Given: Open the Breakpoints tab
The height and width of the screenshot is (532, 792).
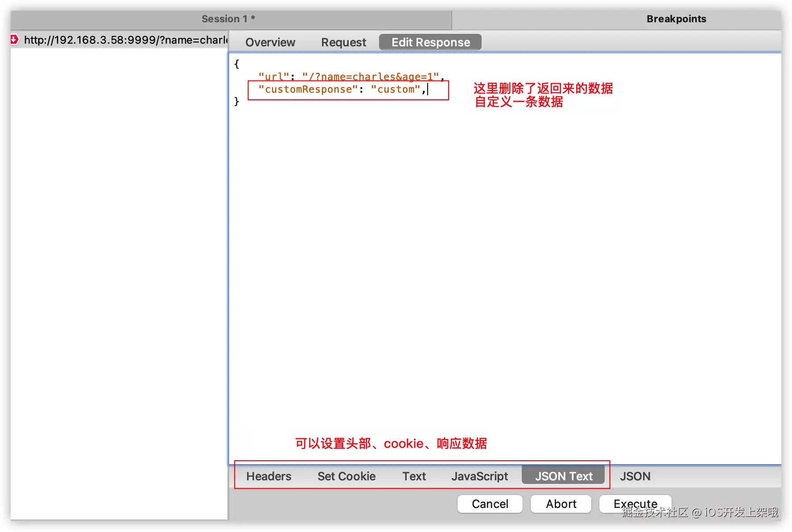Looking at the screenshot, I should click(x=676, y=18).
